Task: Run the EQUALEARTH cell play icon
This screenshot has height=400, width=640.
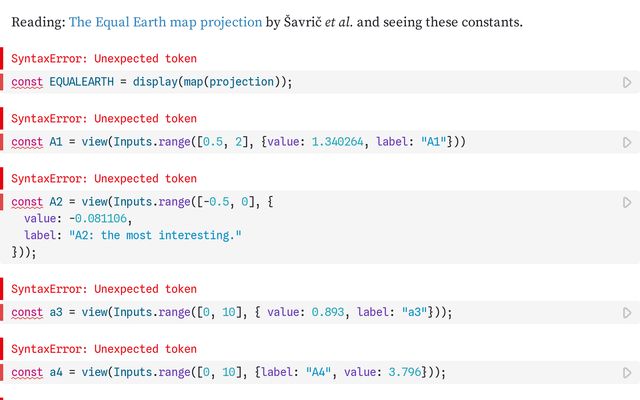Action: (x=627, y=82)
